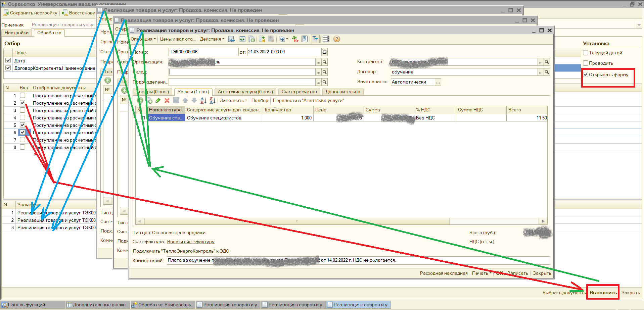644x310 pixels.
Task: Open help via the question mark icon
Action: 337,39
